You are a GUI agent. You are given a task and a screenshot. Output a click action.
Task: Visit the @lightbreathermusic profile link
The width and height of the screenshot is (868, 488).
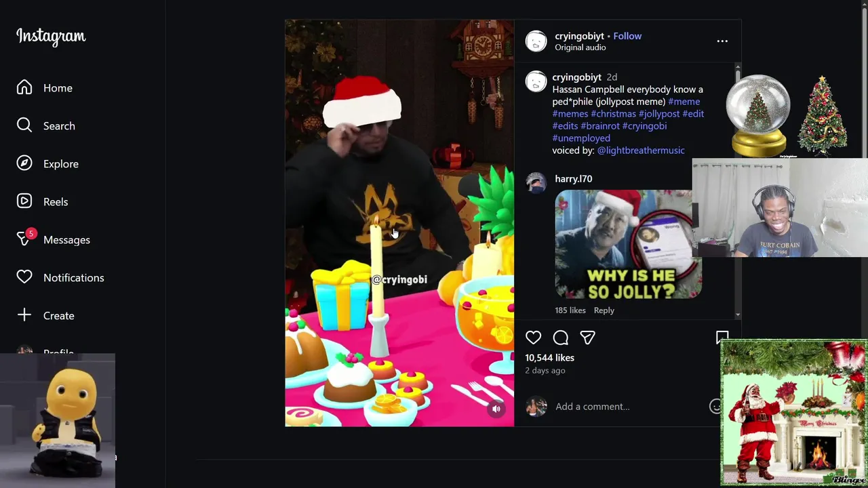pos(641,150)
